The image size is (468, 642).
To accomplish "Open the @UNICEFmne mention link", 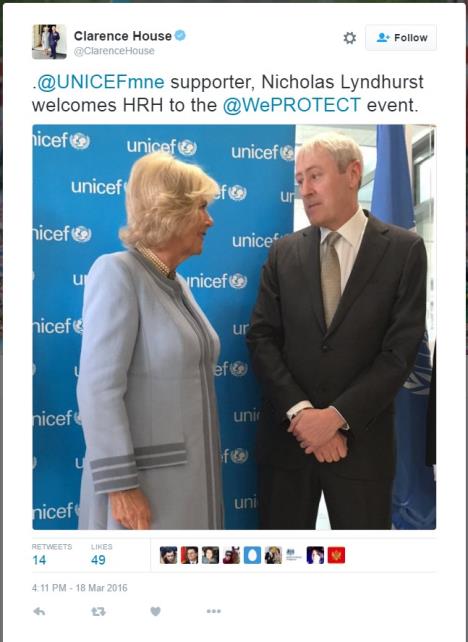I will [x=100, y=82].
